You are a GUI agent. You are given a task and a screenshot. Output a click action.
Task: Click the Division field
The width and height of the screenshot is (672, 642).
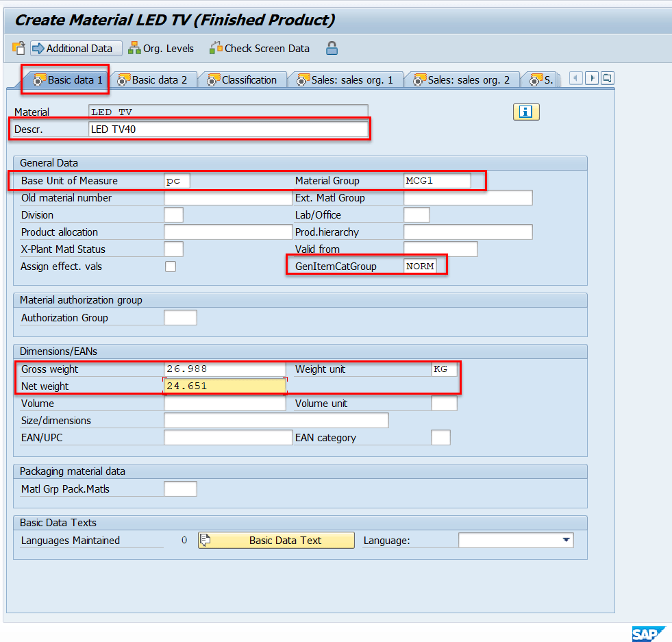[x=173, y=215]
